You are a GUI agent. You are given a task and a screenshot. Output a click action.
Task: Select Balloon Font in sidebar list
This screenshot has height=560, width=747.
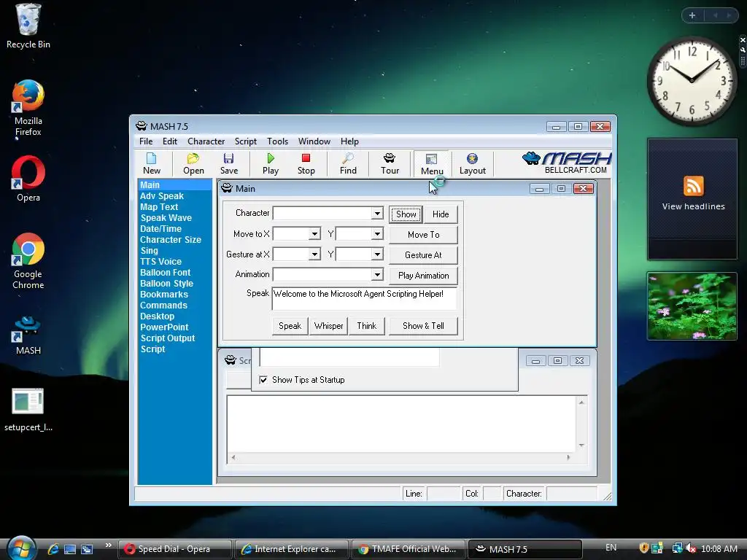(x=165, y=273)
